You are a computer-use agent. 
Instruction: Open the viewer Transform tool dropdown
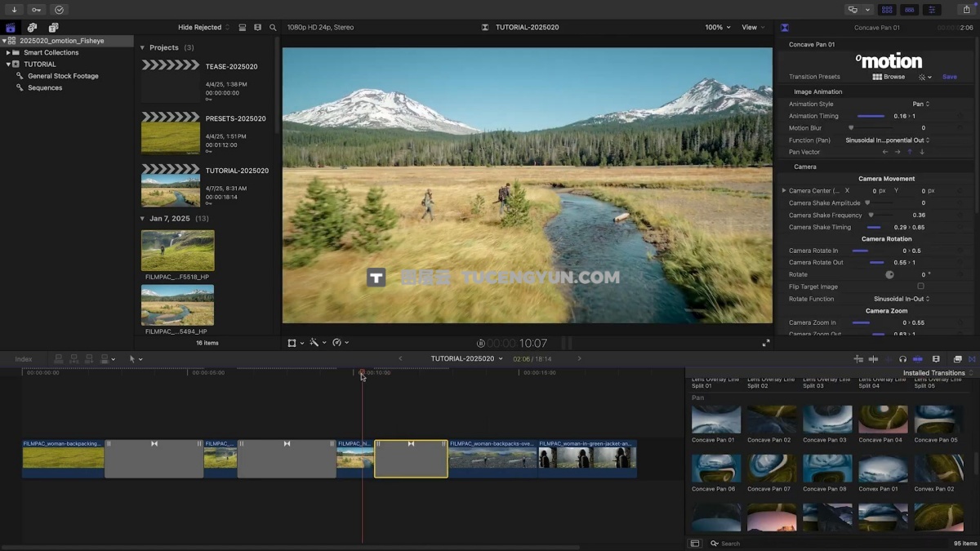296,343
